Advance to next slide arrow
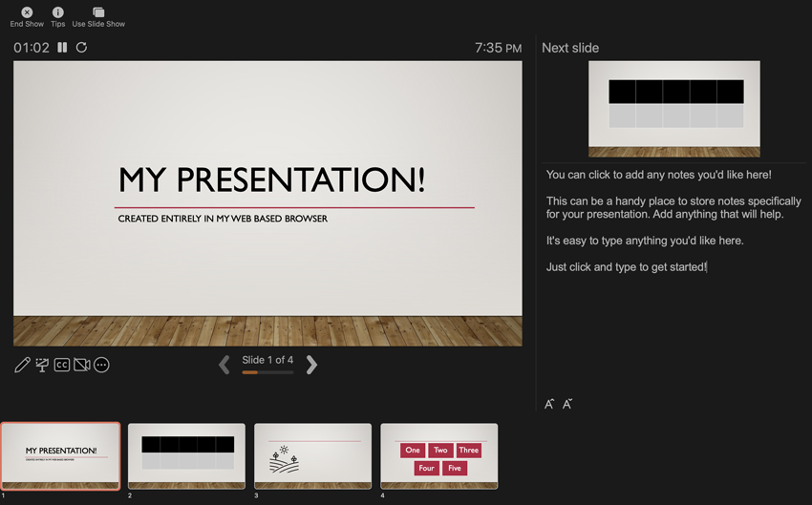The image size is (812, 505). 311,365
